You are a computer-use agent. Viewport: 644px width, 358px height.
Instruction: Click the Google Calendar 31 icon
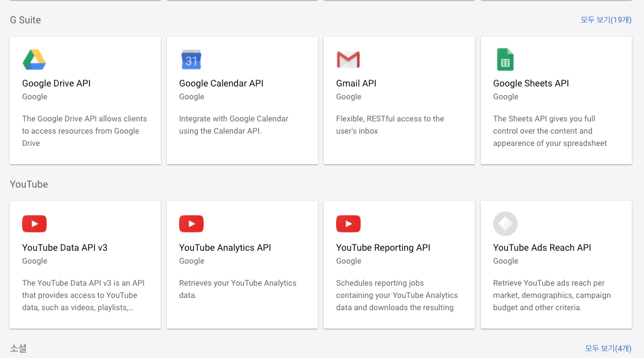191,59
